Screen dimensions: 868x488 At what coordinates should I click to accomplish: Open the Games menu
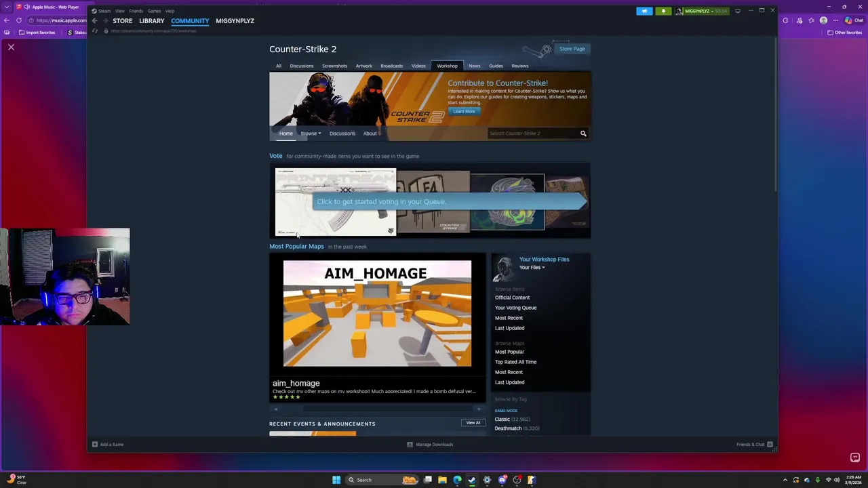click(x=154, y=11)
